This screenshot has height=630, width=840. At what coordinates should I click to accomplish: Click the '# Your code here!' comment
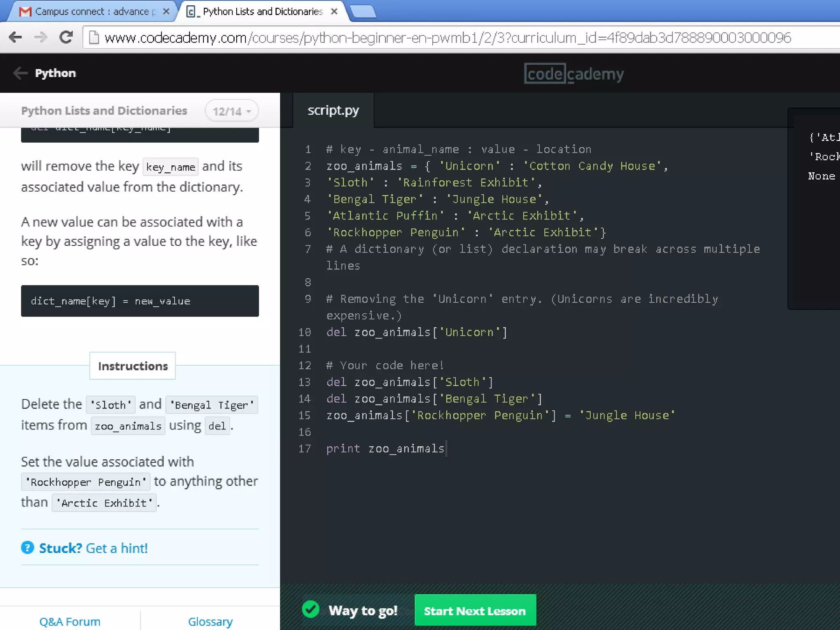pos(385,365)
